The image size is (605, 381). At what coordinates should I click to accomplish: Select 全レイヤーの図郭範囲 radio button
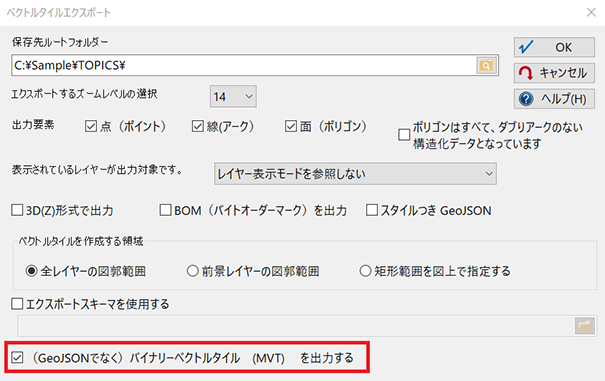pyautogui.click(x=31, y=271)
